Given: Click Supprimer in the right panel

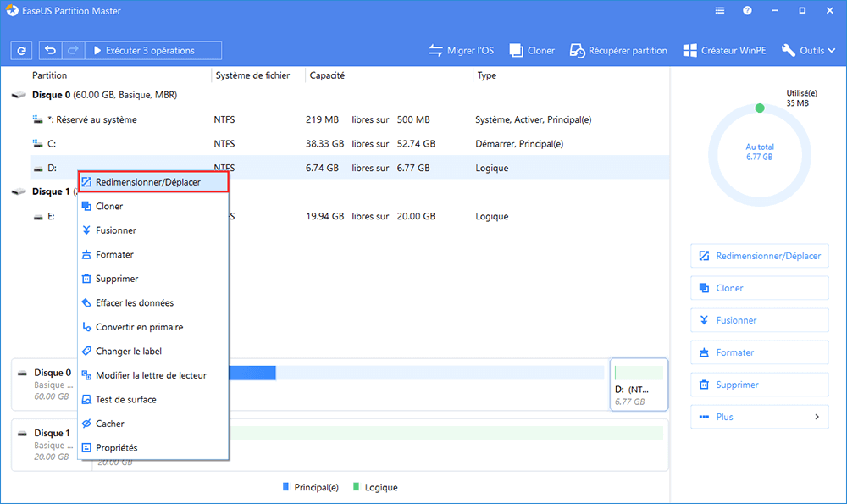Looking at the screenshot, I should [x=760, y=385].
